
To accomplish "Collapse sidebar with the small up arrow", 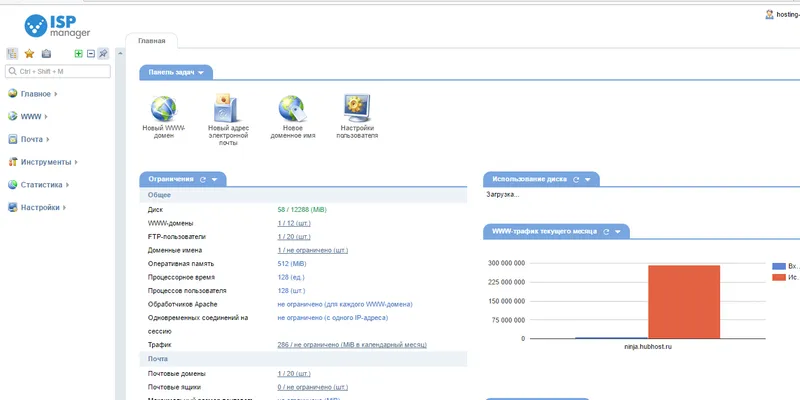I will (x=120, y=53).
